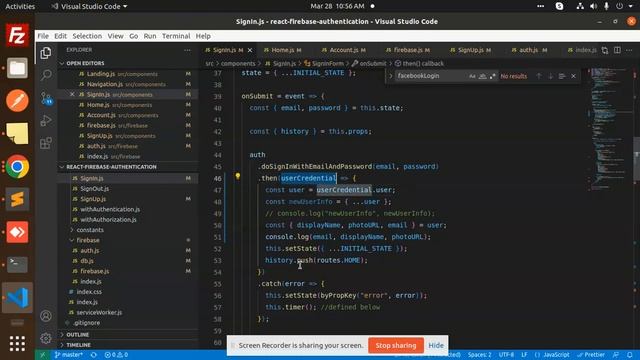640x360 pixels.
Task: Open Changes icon in editor title bar
Action: (x=605, y=50)
